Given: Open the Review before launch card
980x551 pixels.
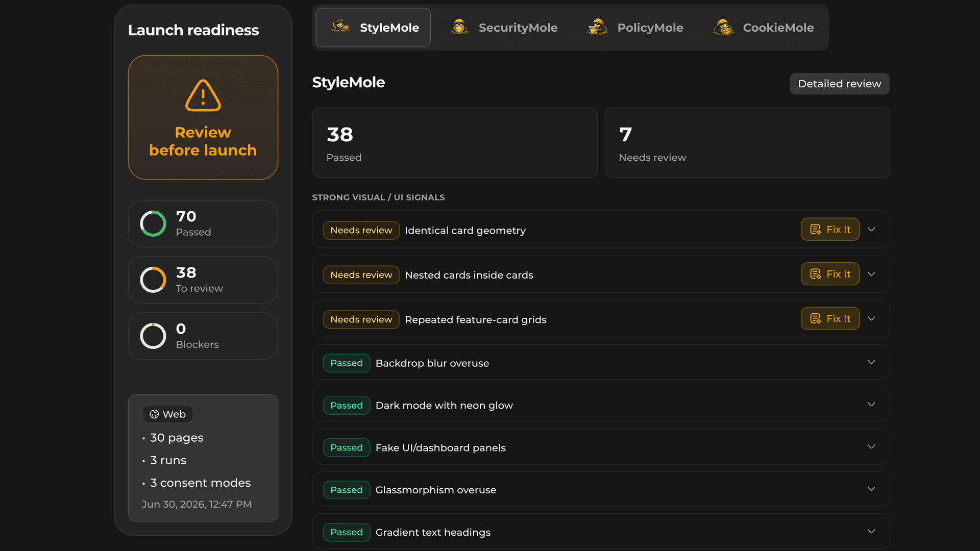Looking at the screenshot, I should (203, 117).
